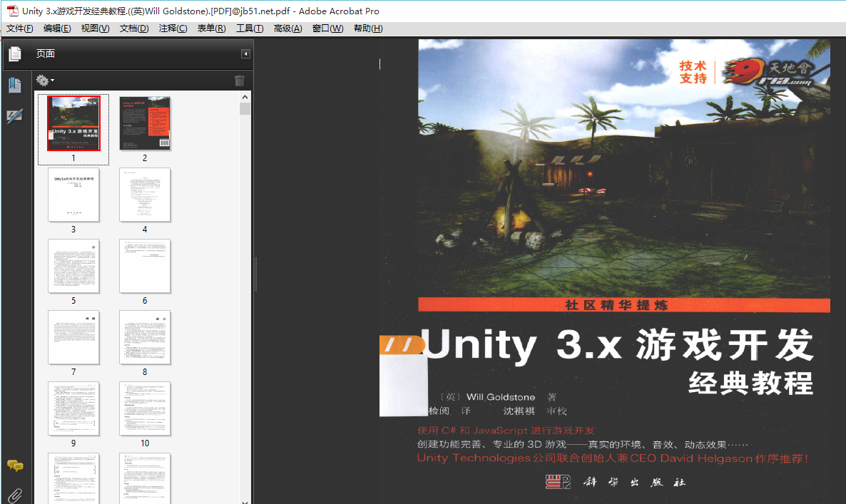Select page 6 thumbnail
This screenshot has height=504, width=846.
pos(145,266)
